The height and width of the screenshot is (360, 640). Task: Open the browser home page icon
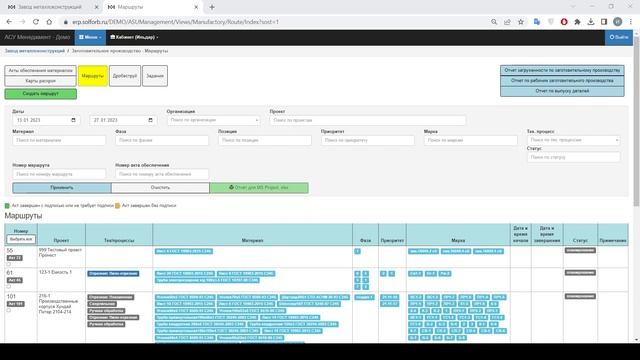(49, 22)
